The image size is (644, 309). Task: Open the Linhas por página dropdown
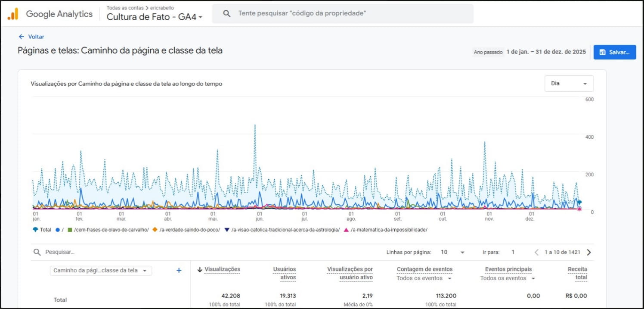[452, 252]
